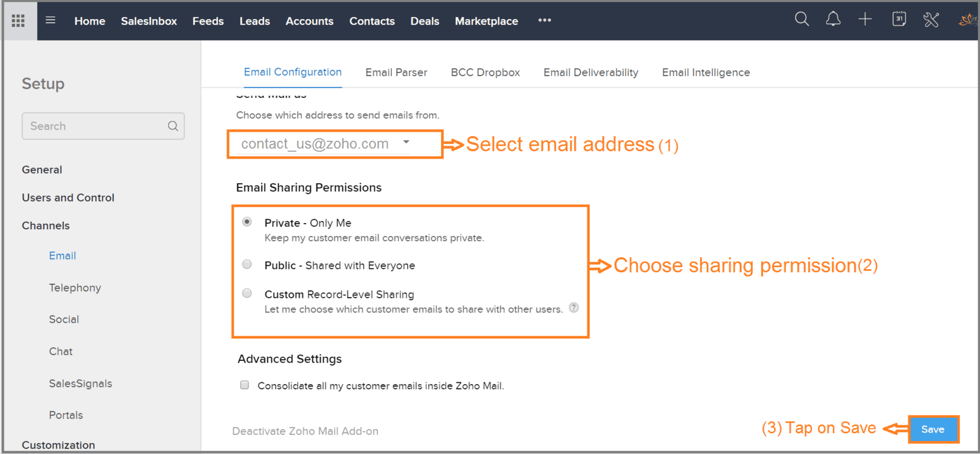Click the profile avatar icon

[x=968, y=20]
